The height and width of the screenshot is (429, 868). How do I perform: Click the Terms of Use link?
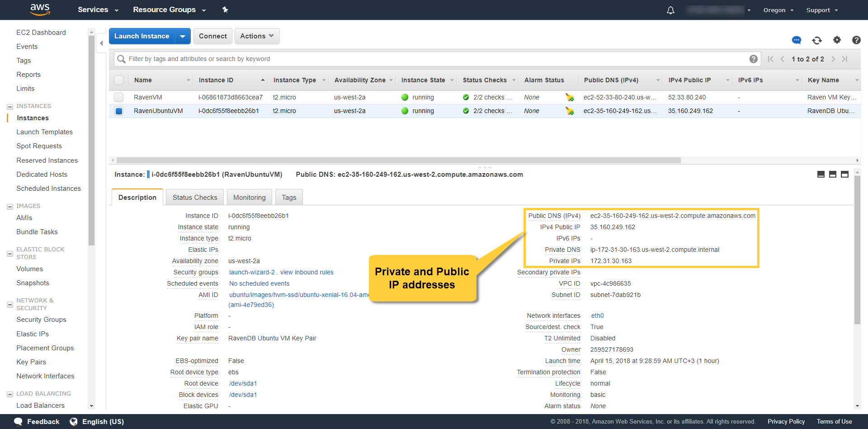click(834, 421)
